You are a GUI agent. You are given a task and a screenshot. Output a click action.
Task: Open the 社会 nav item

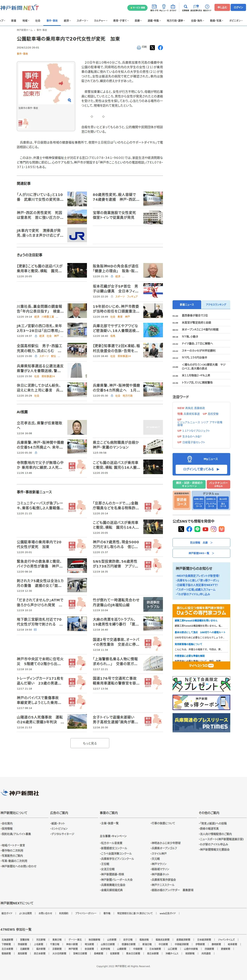38,21
